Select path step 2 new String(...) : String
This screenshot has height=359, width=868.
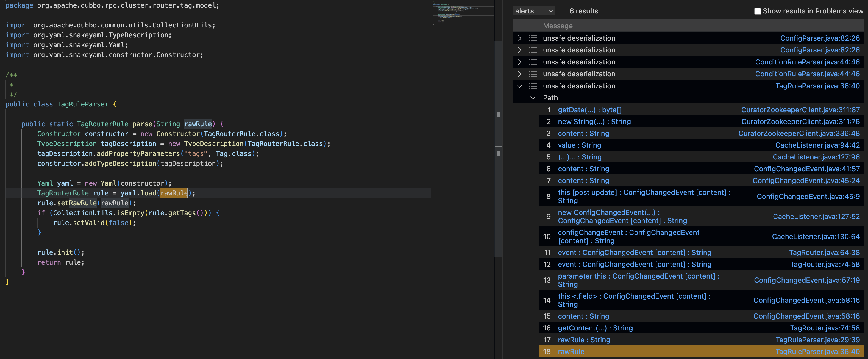[x=594, y=122]
